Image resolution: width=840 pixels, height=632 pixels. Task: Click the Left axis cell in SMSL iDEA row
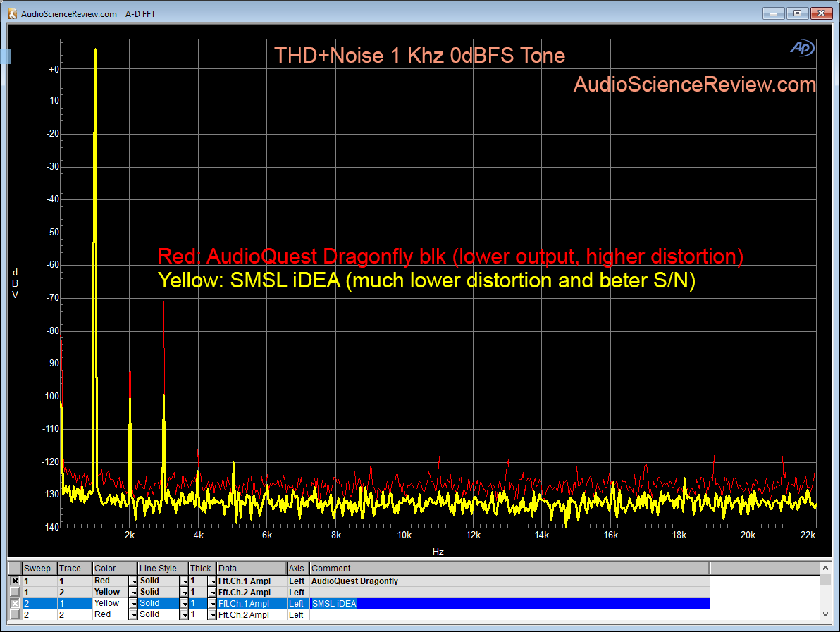tap(298, 604)
